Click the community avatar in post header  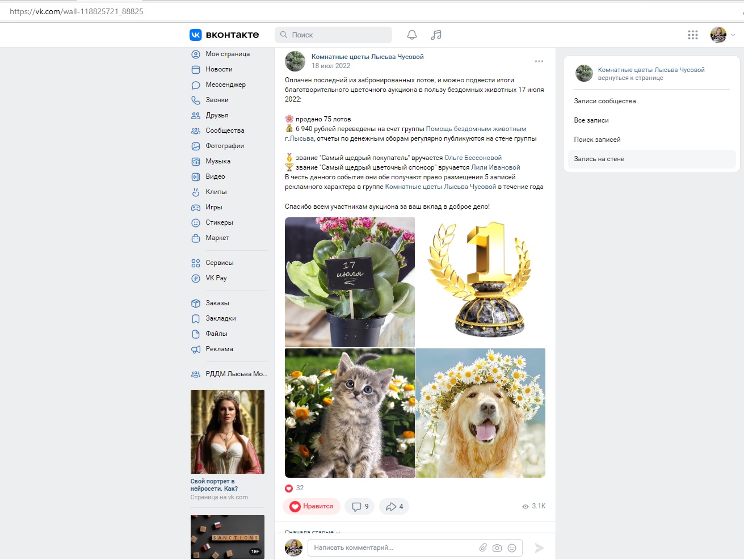295,61
